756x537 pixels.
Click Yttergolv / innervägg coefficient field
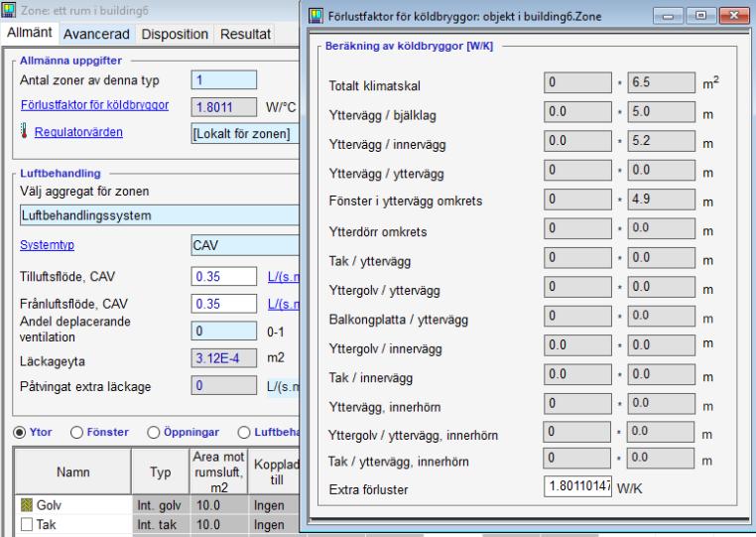pos(577,345)
